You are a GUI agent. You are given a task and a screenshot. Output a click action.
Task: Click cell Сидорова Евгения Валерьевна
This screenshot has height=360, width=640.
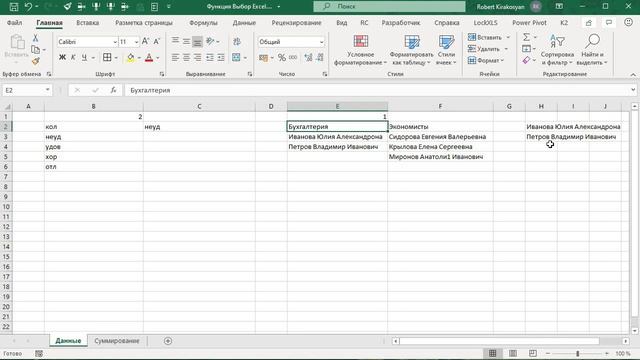(440, 137)
